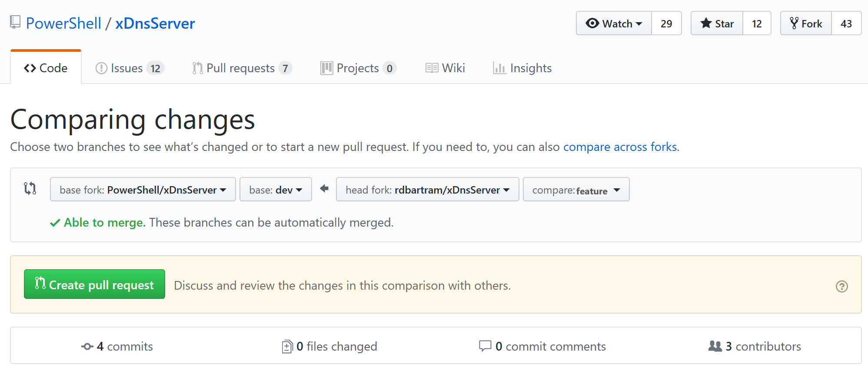Open the Insights tab
868x371 pixels.
(522, 68)
